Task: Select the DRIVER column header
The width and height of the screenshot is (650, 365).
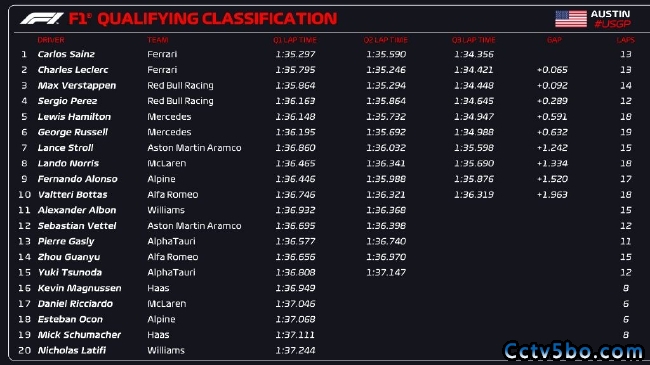Action: [51, 40]
